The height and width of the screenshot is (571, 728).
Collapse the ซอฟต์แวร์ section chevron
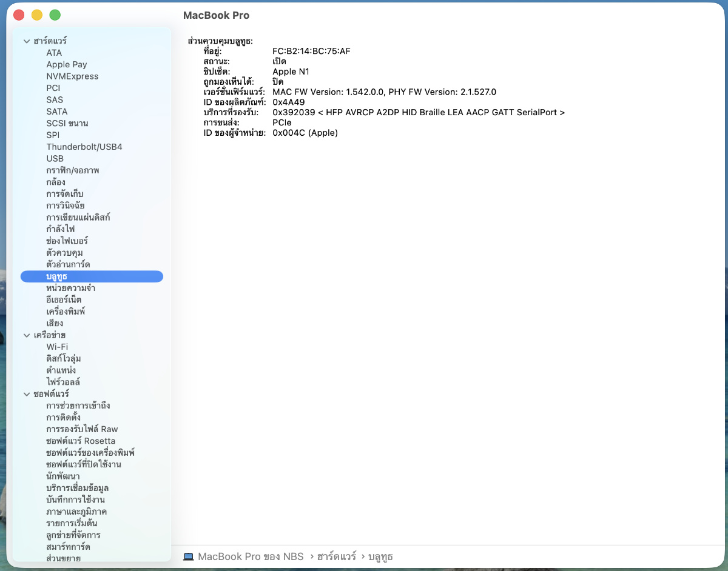point(26,394)
